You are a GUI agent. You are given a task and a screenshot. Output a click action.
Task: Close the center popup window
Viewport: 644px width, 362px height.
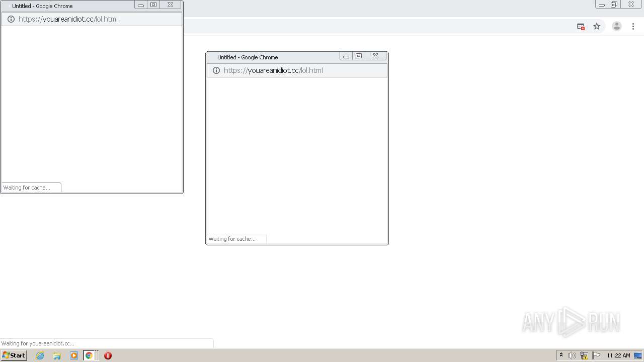[x=375, y=56]
